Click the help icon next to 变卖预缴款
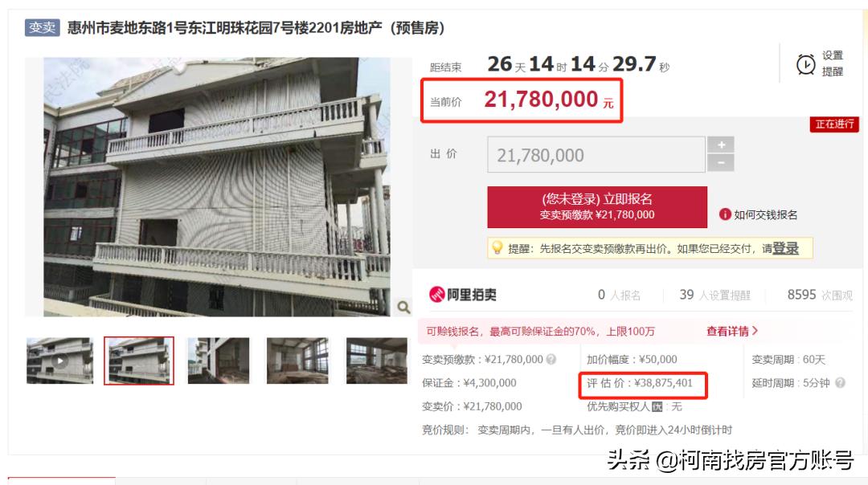868x485 pixels. pos(551,360)
